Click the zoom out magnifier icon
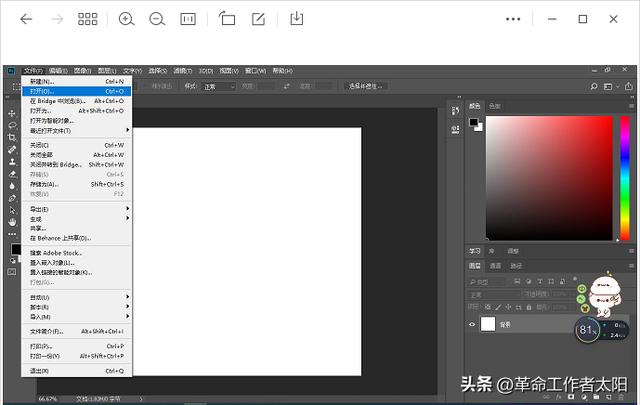Image resolution: width=640 pixels, height=405 pixels. click(x=157, y=19)
